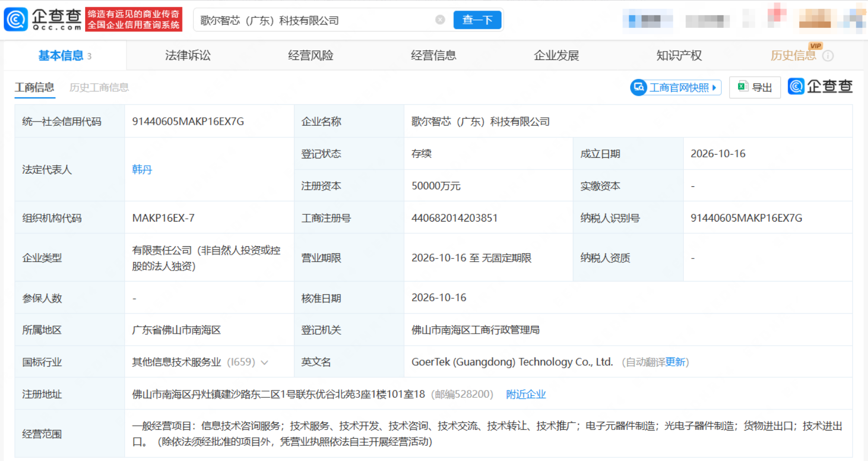Open legal representative 韩丹 link

tap(142, 169)
